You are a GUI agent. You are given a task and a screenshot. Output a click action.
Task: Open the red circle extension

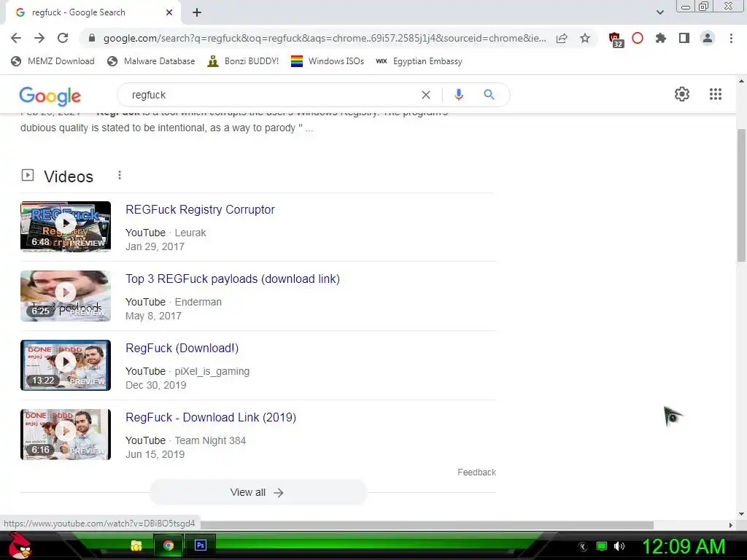(638, 38)
